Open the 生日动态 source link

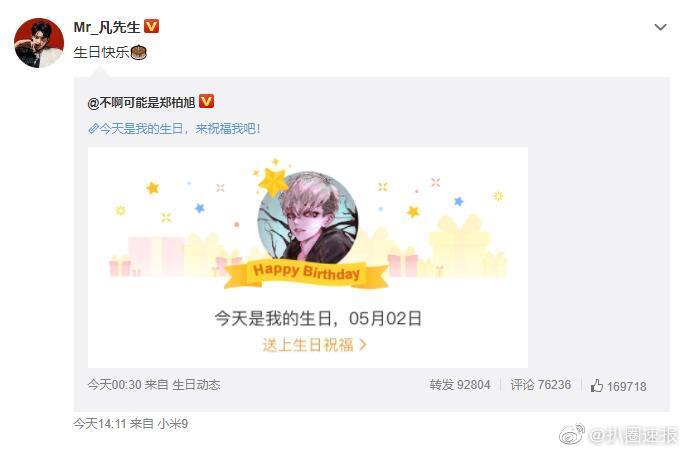(x=196, y=385)
